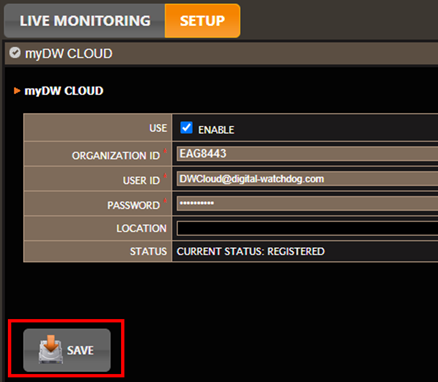
Task: Click the ENABLE text label
Action: pos(216,130)
